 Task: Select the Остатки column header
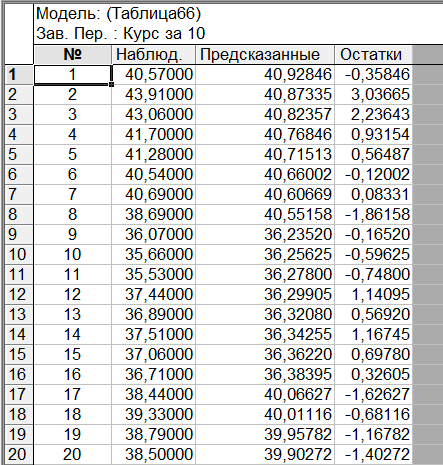pos(373,54)
